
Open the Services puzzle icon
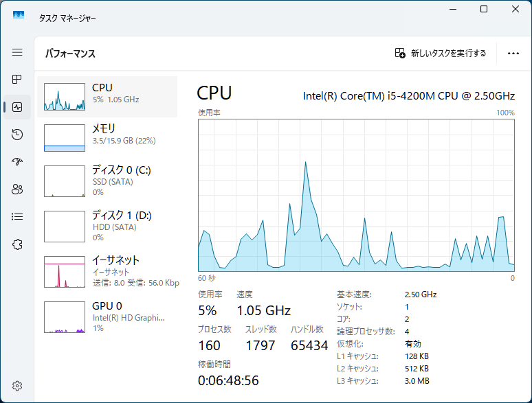coord(17,244)
